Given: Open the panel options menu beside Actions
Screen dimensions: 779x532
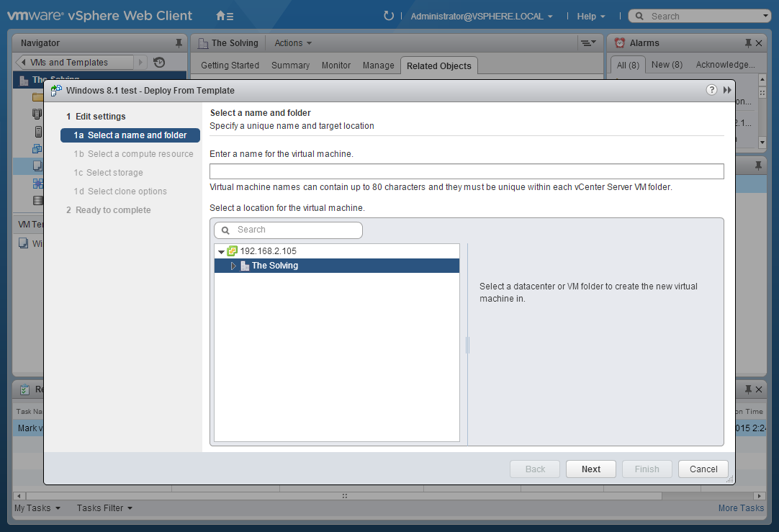Looking at the screenshot, I should point(589,43).
